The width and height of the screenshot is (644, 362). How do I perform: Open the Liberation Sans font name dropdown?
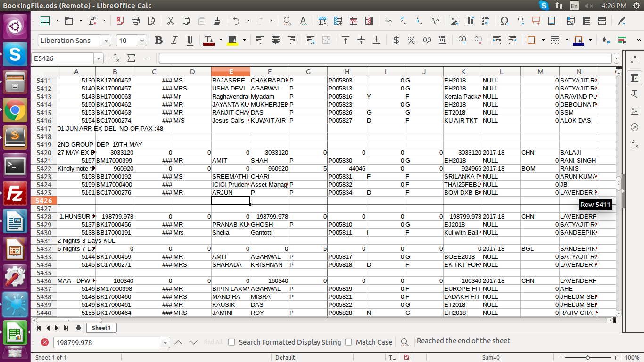tap(106, 41)
